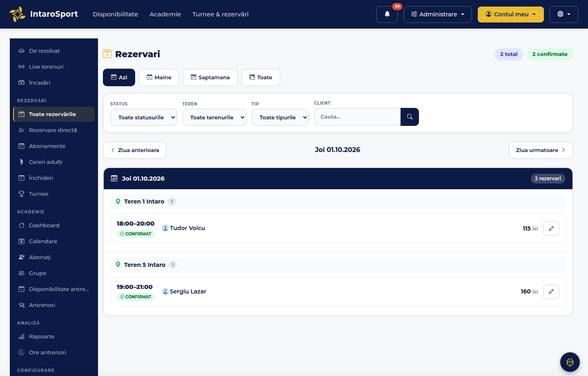Click the Tudor Voicu client name
Screen dimensions: 588x376
click(187, 228)
